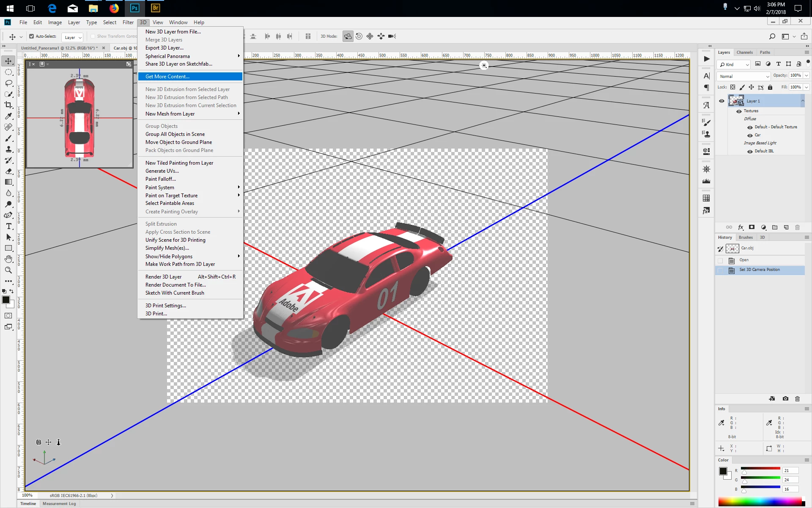The height and width of the screenshot is (508, 812).
Task: Click the foreground color swatch in Color panel
Action: [723, 471]
